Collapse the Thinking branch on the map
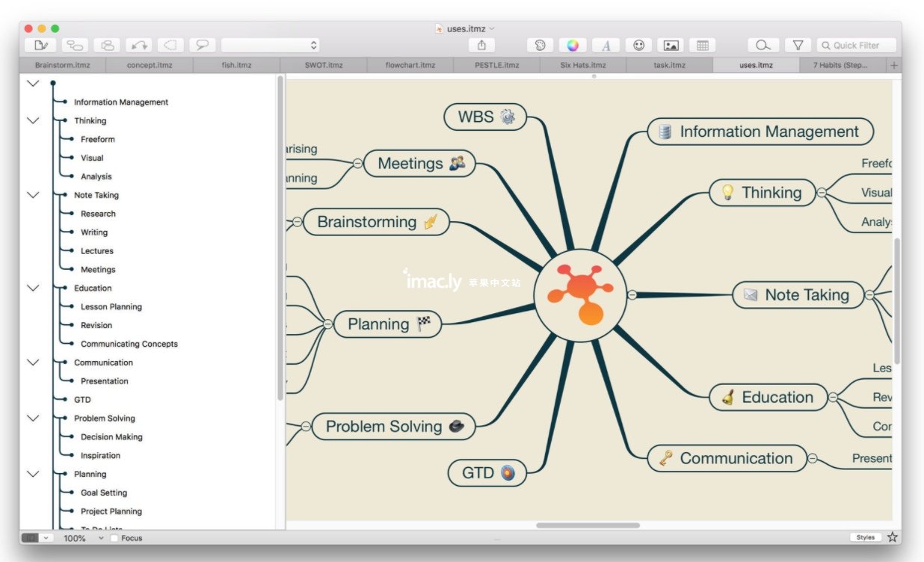Image resolution: width=924 pixels, height=562 pixels. 822,193
